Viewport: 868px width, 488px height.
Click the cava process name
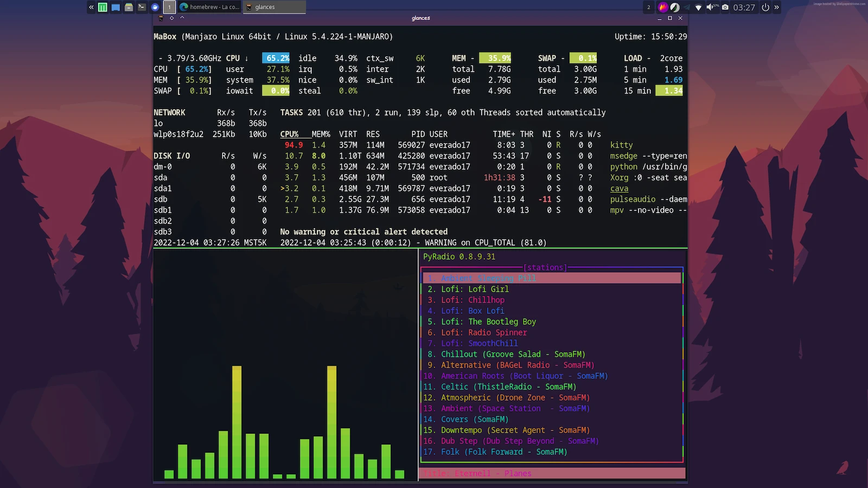point(619,188)
